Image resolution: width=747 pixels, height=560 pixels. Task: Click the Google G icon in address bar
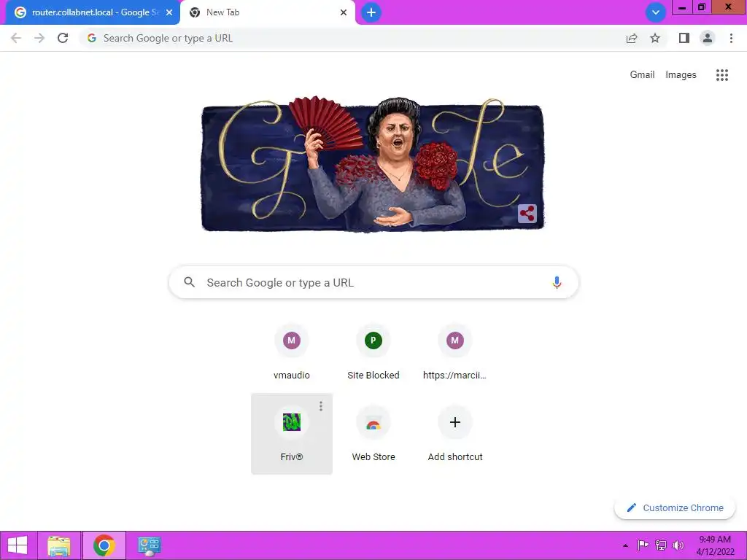tap(92, 38)
